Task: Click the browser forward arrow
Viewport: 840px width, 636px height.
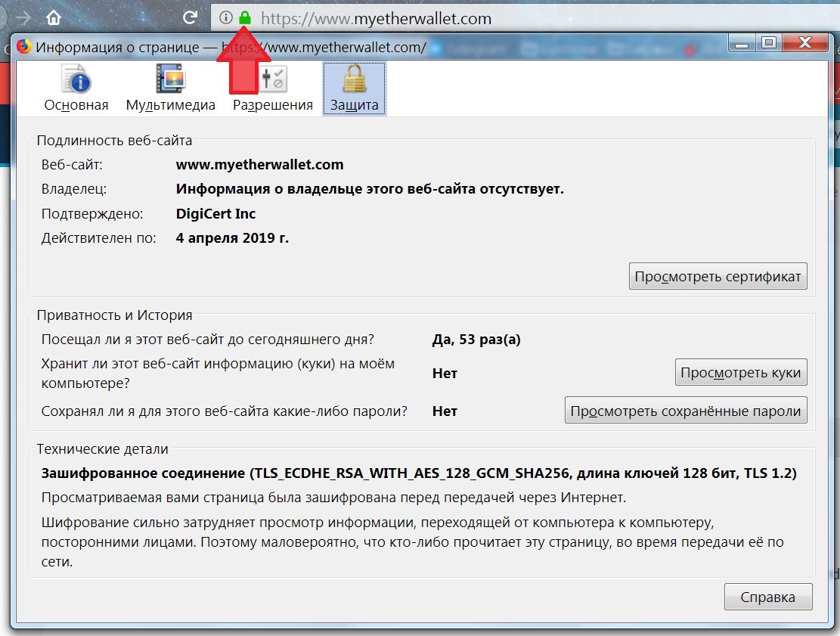Action: (x=23, y=17)
